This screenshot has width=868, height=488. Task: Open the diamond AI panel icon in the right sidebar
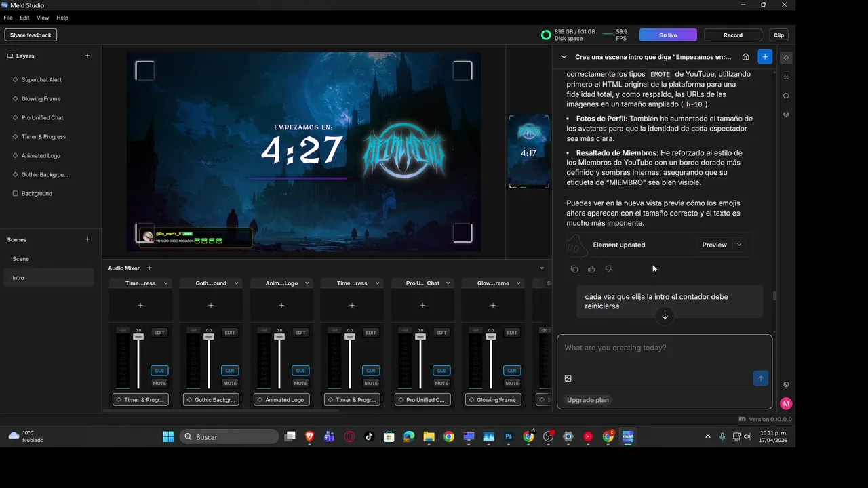pos(786,58)
